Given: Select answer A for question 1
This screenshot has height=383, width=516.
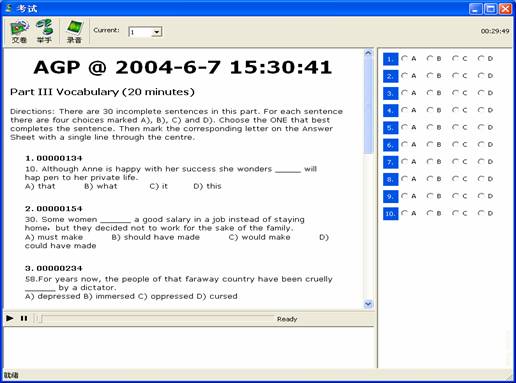Looking at the screenshot, I should (405, 58).
